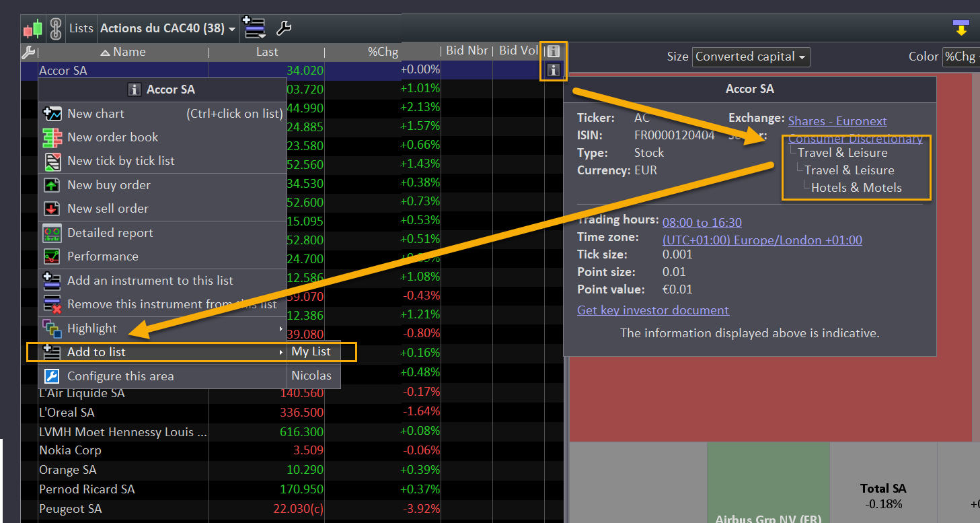Image resolution: width=980 pixels, height=523 pixels.
Task: Select Hotels & Motels in the sector tree
Action: (x=856, y=188)
